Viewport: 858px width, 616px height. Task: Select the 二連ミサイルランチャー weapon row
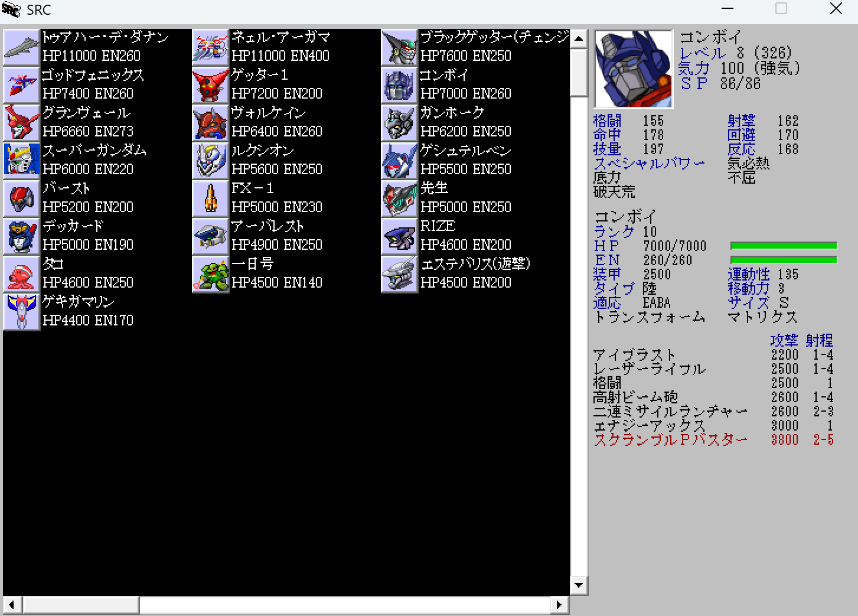coord(713,412)
